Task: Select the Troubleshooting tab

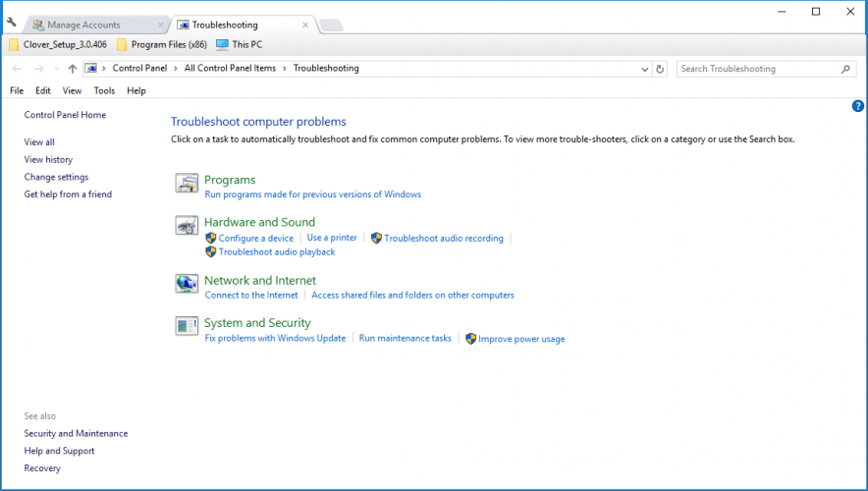Action: pos(244,25)
